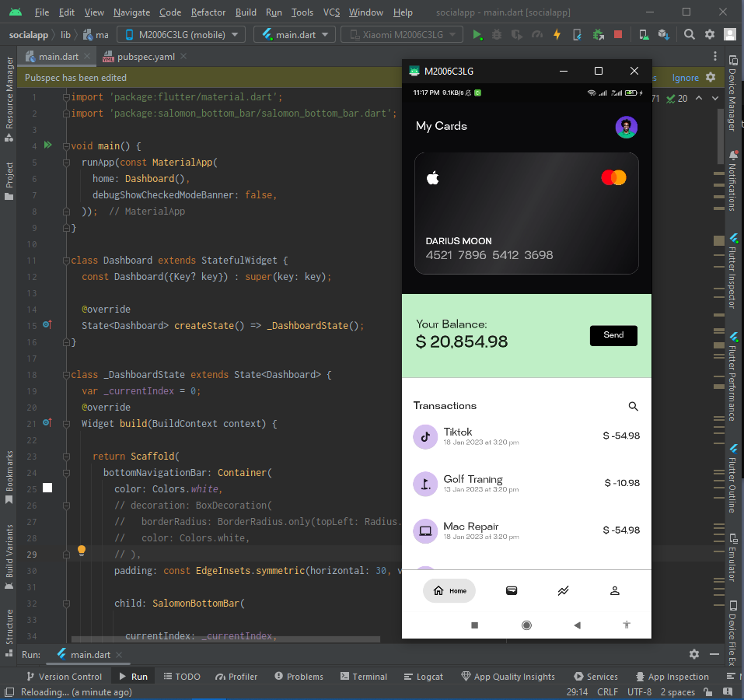Open the main.dart run configuration dropdown
Screen dimensions: 744x700
pos(294,34)
